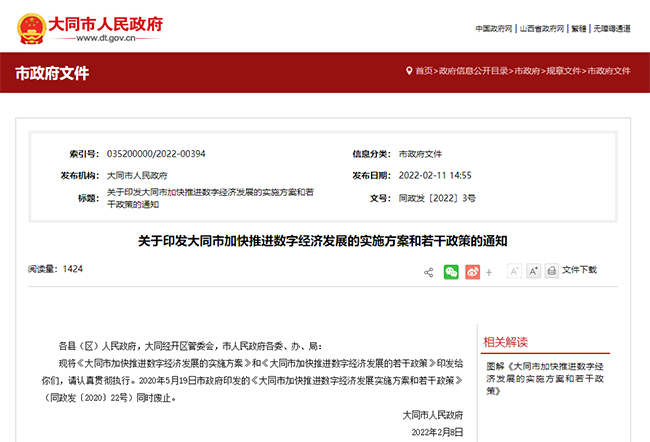Click the plus more-sharing icon

coord(489,272)
